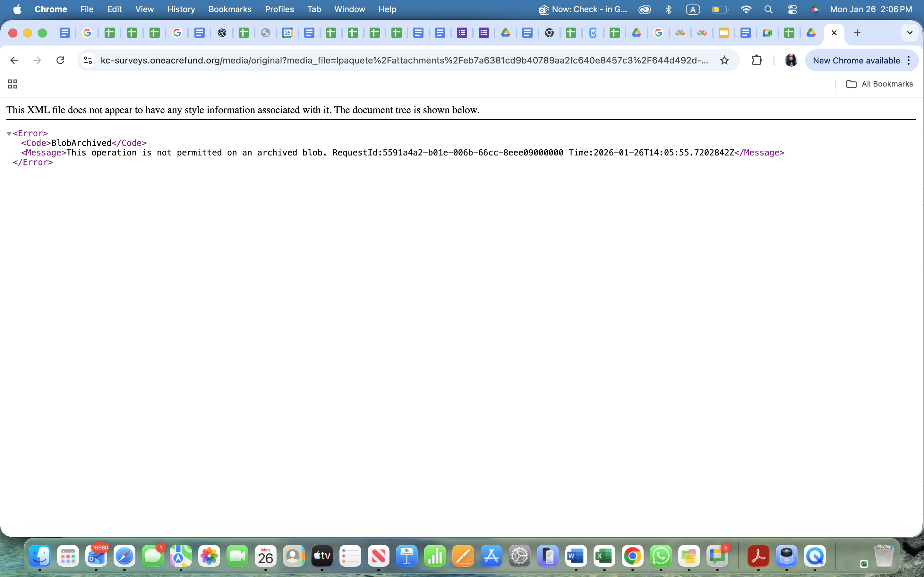Toggle the Wi-Fi status menu
The width and height of the screenshot is (924, 577).
coord(746,9)
